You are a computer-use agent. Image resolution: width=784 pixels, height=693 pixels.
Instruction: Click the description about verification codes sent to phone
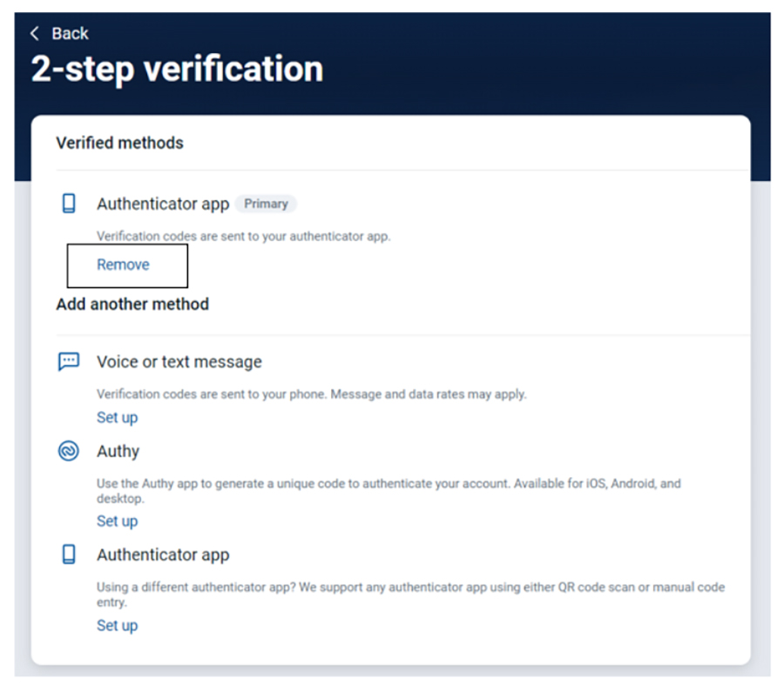coord(312,394)
